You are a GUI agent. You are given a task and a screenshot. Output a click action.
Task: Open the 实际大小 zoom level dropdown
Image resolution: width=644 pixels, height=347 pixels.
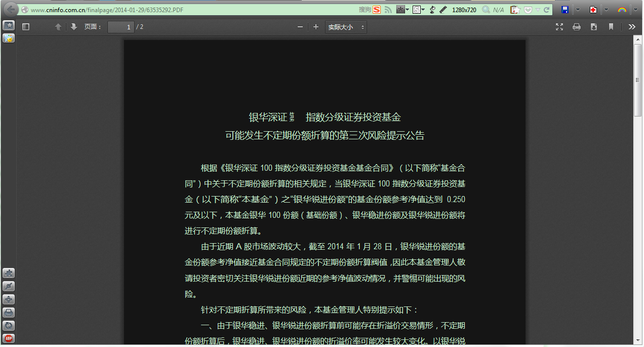346,27
